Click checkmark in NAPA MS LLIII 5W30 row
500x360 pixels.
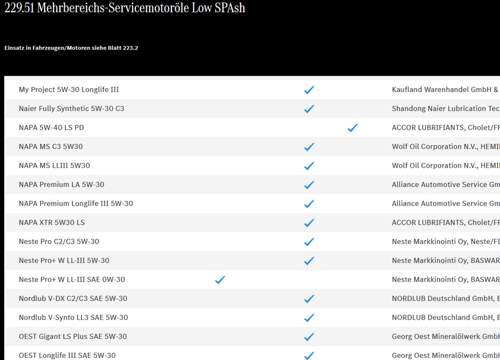[x=309, y=166]
